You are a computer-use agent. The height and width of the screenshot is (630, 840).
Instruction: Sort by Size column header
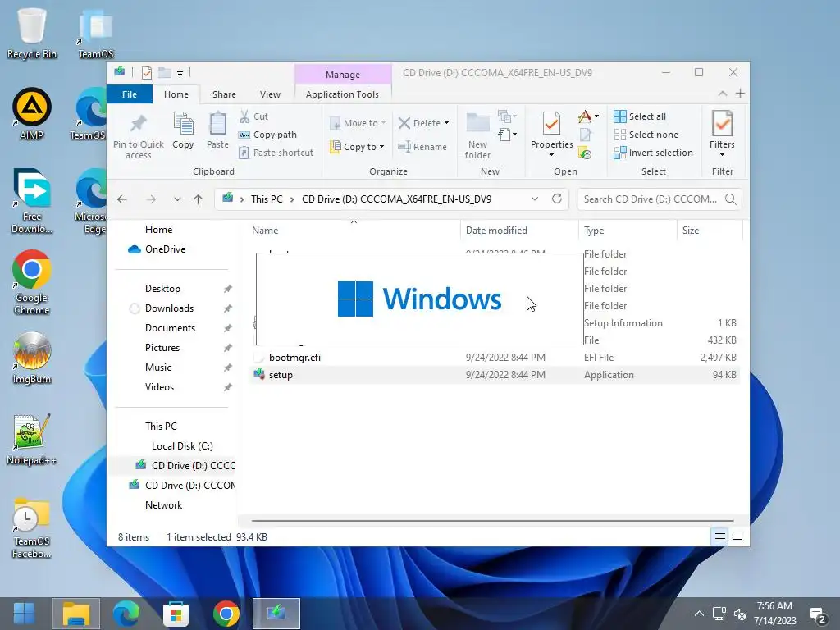(710, 231)
